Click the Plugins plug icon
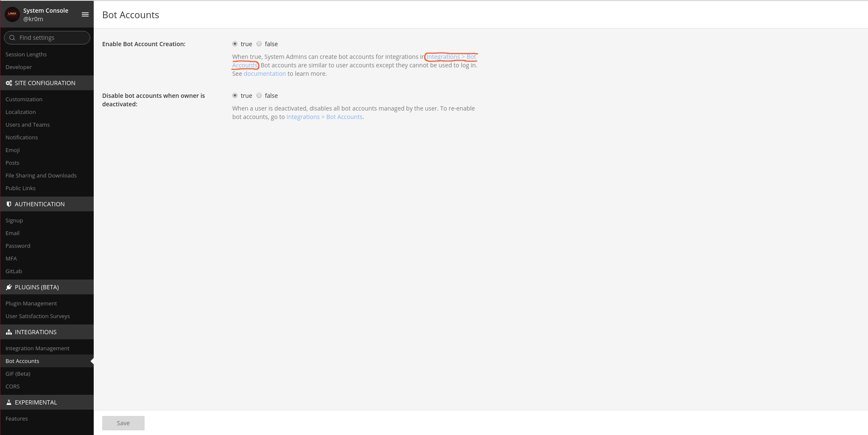The width and height of the screenshot is (868, 435). pyautogui.click(x=9, y=287)
